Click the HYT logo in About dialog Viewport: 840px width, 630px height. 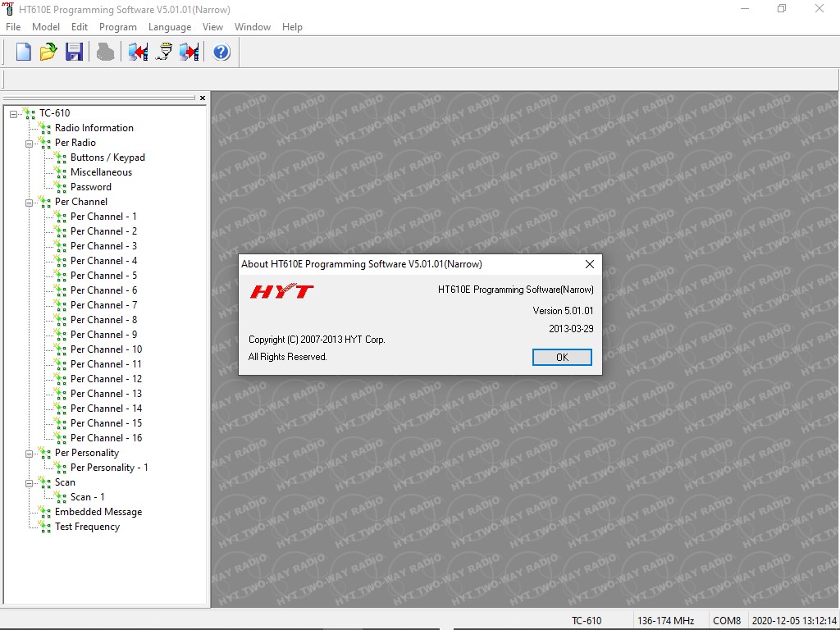coord(282,291)
